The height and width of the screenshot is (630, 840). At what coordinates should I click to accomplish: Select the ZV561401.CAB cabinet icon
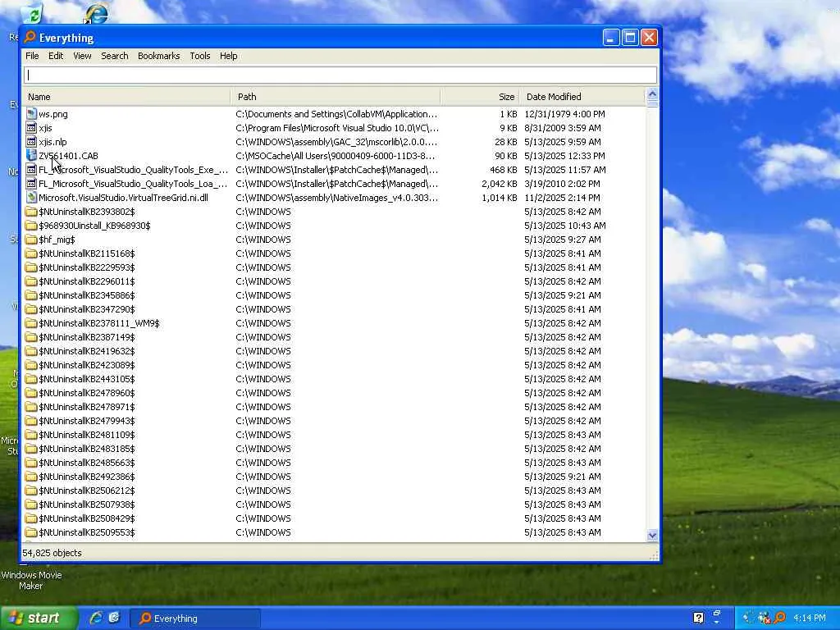coord(31,155)
